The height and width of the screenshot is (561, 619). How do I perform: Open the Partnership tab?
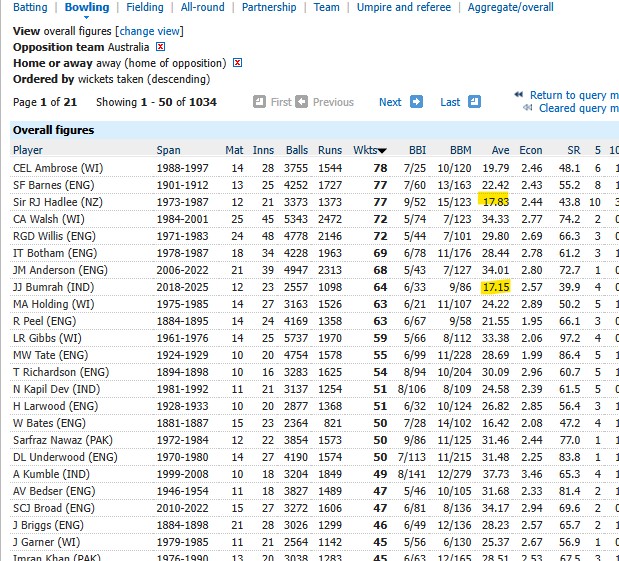coord(269,7)
